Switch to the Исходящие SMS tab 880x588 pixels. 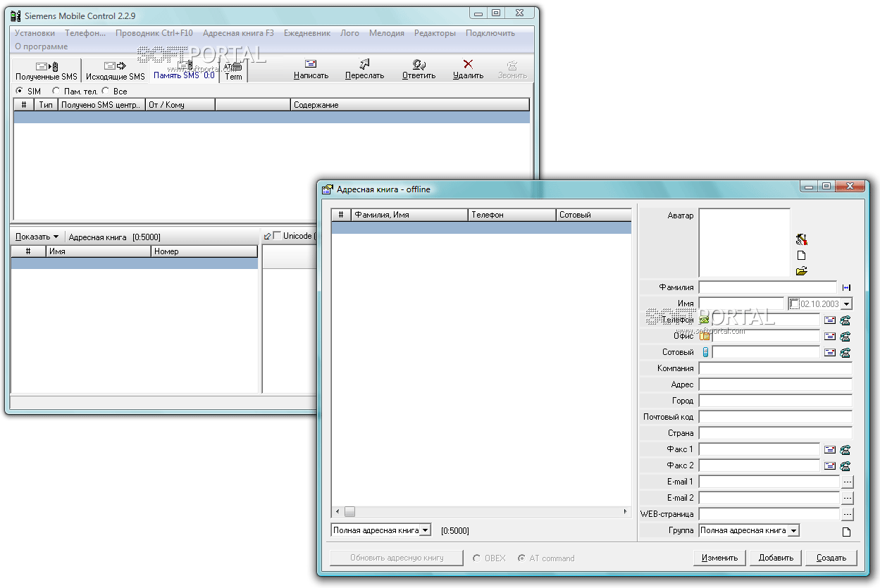click(116, 70)
